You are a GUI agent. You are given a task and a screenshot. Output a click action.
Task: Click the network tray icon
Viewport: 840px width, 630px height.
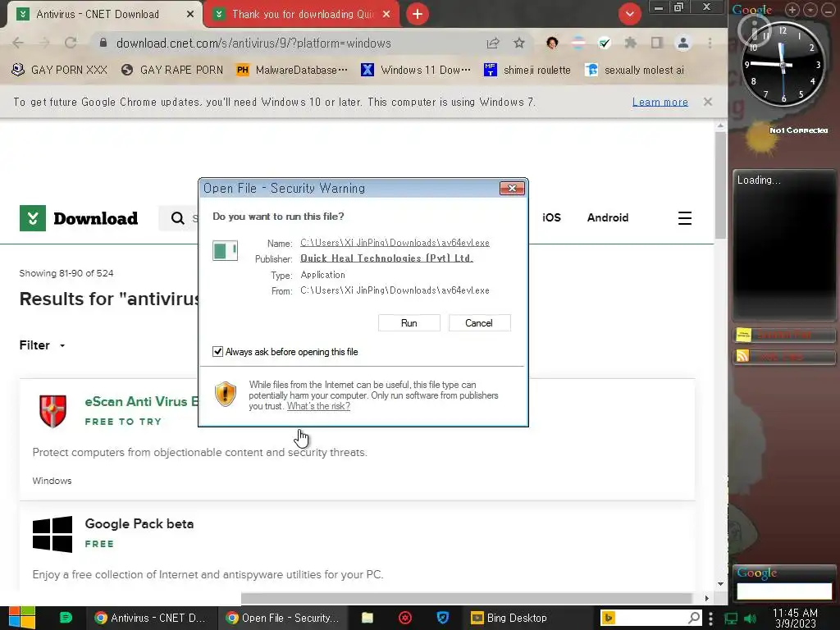click(x=730, y=619)
